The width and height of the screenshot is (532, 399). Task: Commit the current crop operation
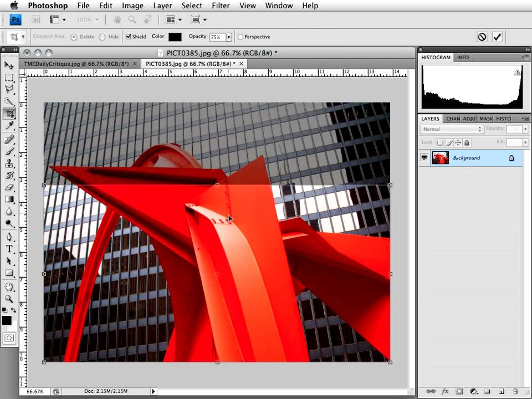(x=497, y=37)
